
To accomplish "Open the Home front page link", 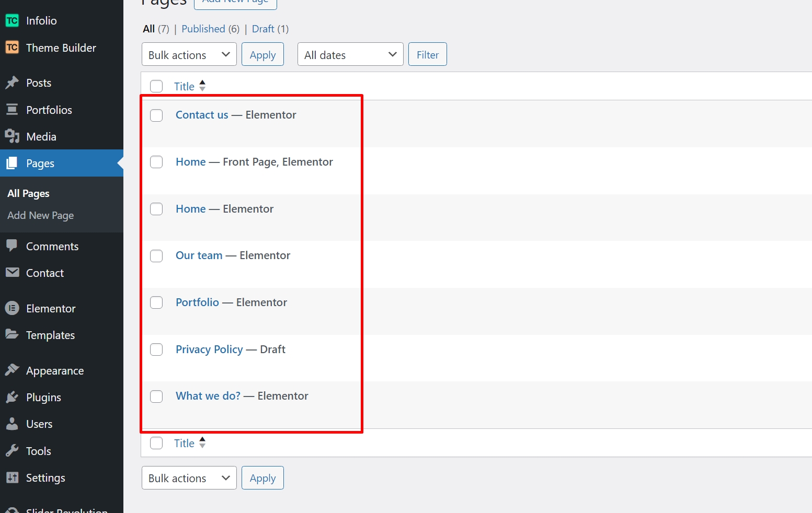I will (191, 162).
